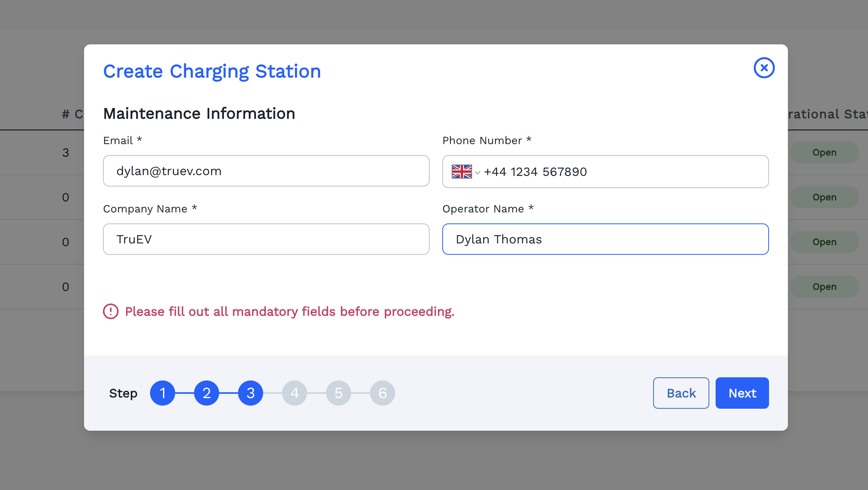Click step 5 indicator circle
This screenshot has width=868, height=490.
pos(339,393)
